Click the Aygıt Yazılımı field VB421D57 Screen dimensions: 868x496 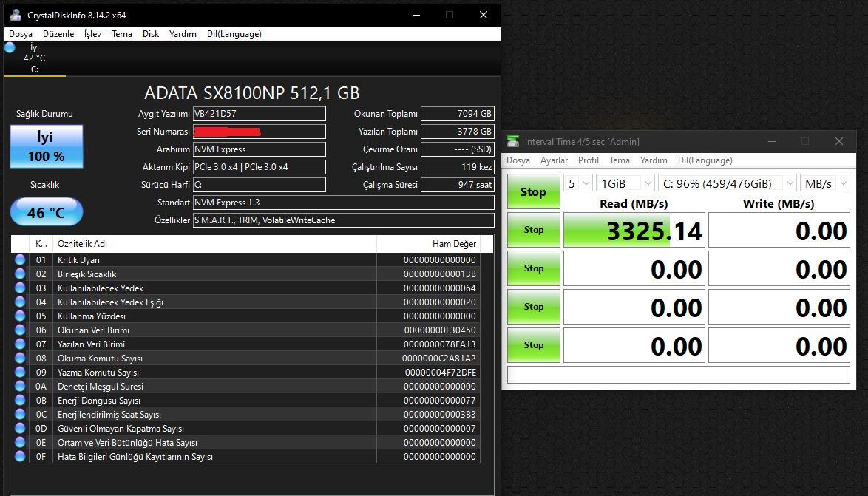(x=259, y=114)
